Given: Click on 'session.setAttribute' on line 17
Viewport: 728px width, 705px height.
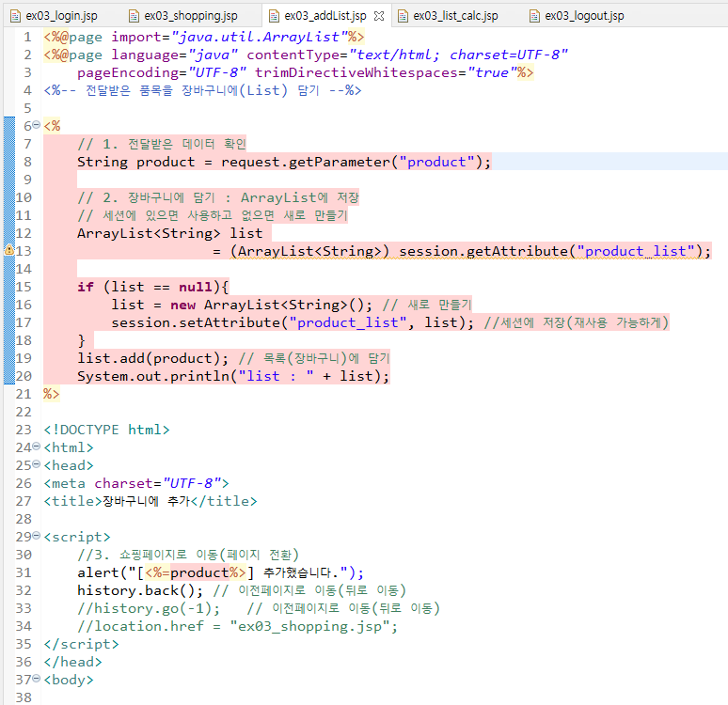Looking at the screenshot, I should click(x=196, y=322).
